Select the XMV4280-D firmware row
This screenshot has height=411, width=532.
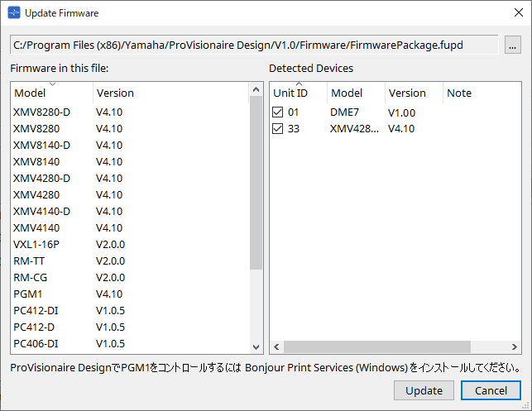[x=130, y=178]
